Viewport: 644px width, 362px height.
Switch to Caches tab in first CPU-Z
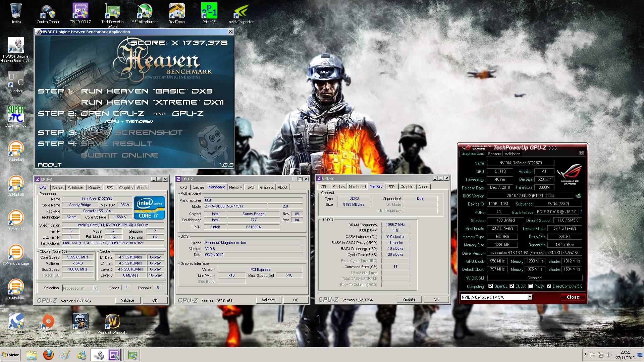(x=58, y=188)
